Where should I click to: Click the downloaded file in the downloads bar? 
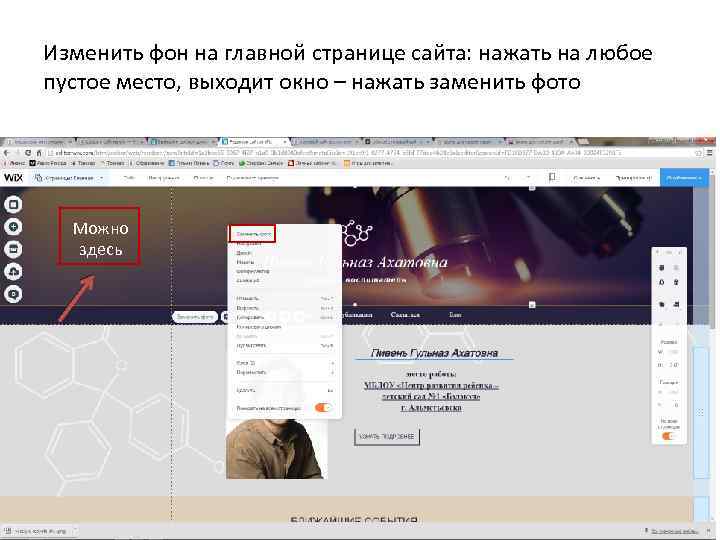[39, 531]
